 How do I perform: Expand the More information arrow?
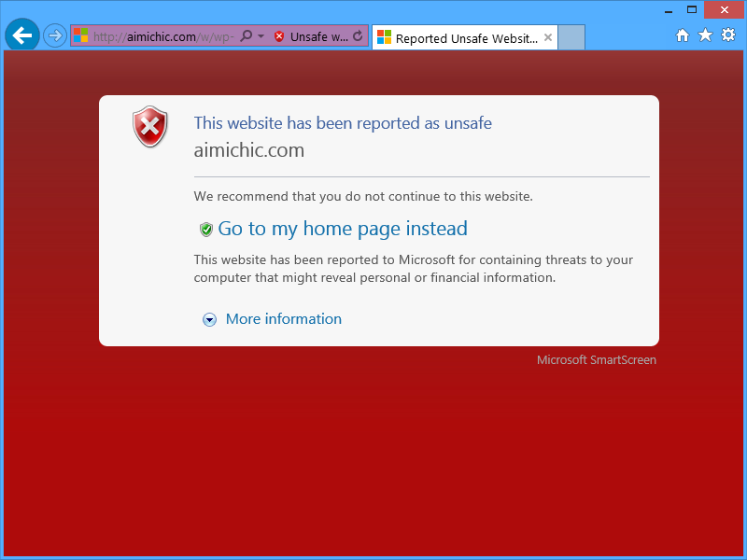click(x=209, y=319)
